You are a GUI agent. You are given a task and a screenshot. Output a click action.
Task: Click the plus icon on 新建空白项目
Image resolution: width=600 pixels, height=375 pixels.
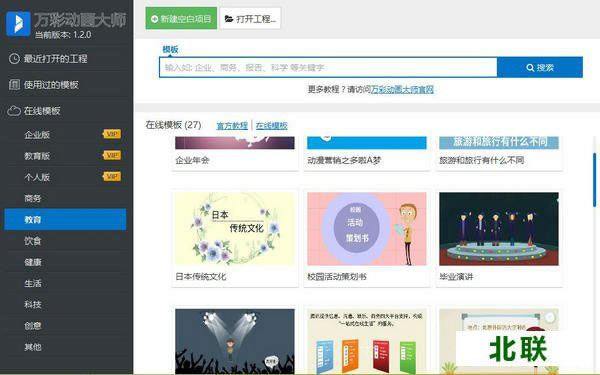[x=155, y=19]
